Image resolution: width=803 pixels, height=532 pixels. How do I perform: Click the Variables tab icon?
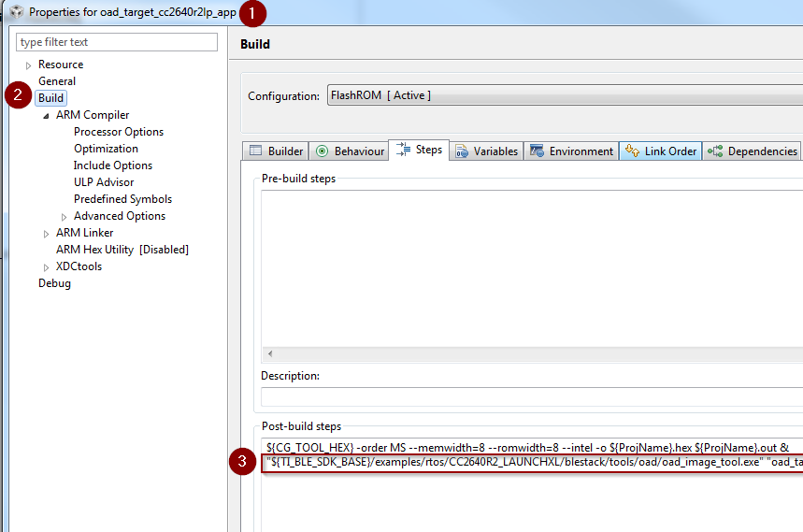point(462,151)
